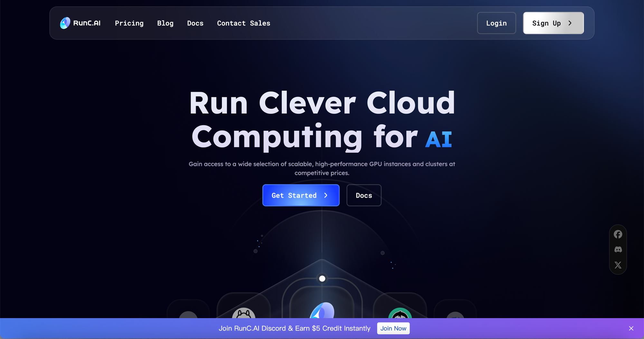
Task: Open the Discord social icon
Action: (x=618, y=250)
